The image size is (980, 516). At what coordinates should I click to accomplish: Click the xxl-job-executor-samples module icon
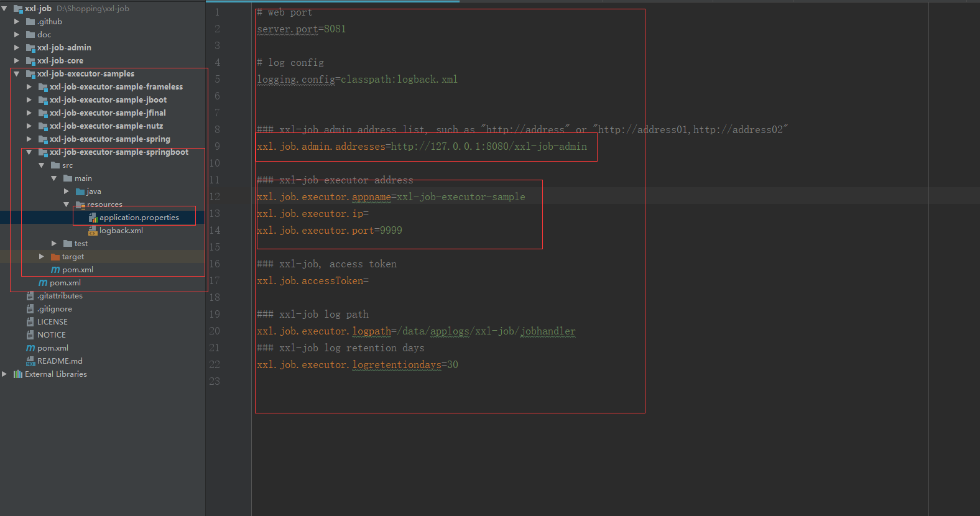[x=30, y=74]
